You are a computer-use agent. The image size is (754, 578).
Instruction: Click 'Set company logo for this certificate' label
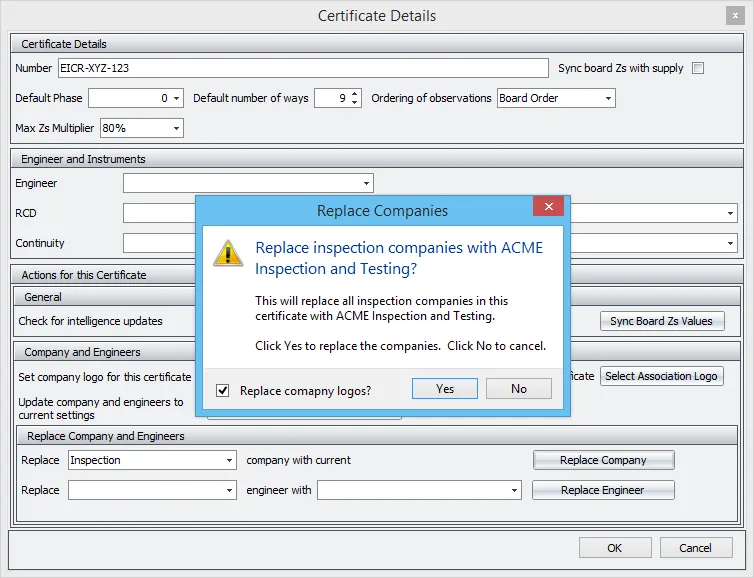(105, 377)
